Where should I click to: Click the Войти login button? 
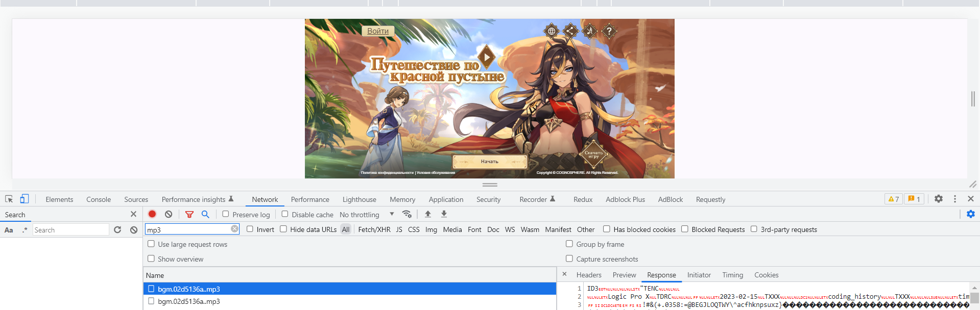(x=378, y=31)
